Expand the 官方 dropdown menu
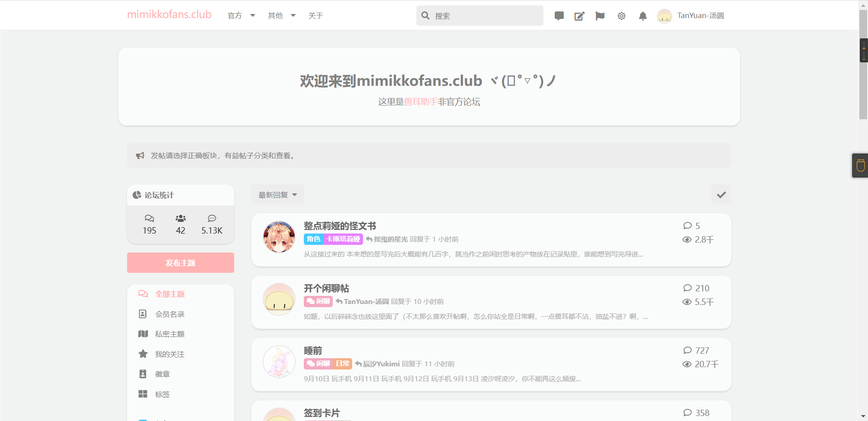The height and width of the screenshot is (421, 868). (241, 16)
